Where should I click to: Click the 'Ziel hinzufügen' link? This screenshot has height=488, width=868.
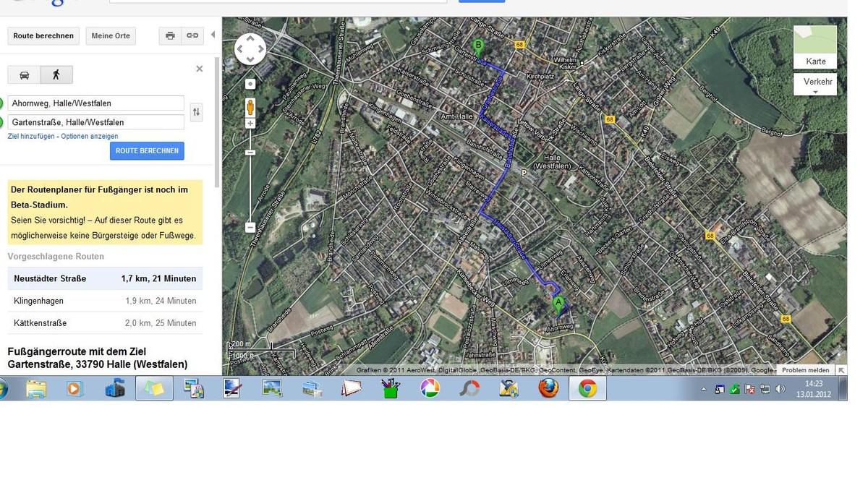point(31,136)
